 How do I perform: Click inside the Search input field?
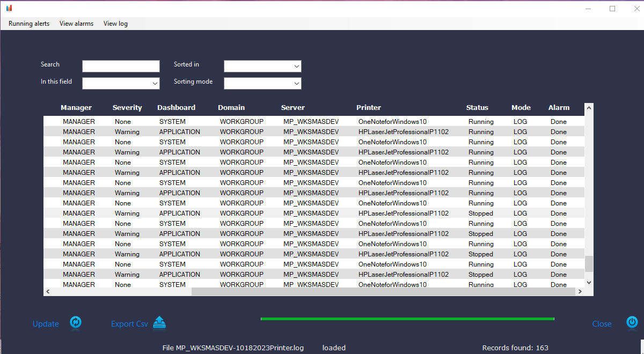pyautogui.click(x=121, y=66)
